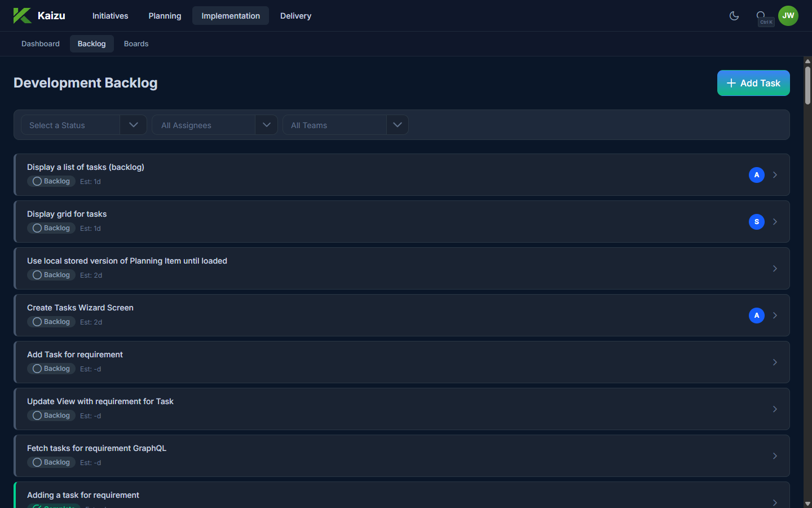Viewport: 812px width, 508px height.
Task: Open the Delivery section
Action: [x=295, y=16]
